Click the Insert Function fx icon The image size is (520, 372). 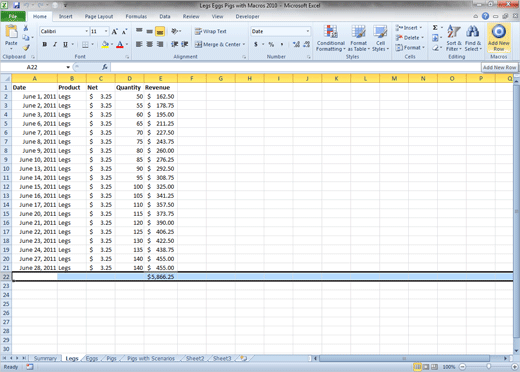point(105,67)
